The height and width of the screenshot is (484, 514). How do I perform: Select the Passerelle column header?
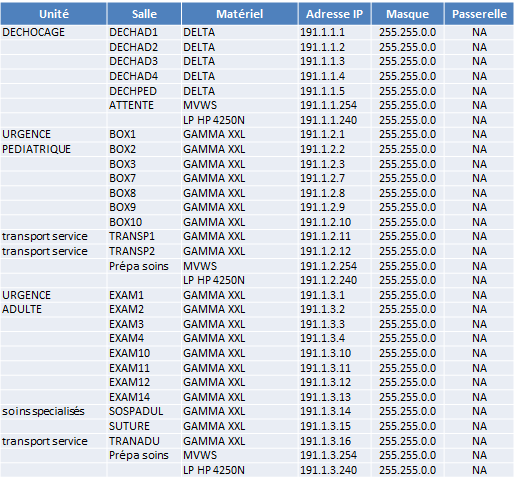pos(479,14)
